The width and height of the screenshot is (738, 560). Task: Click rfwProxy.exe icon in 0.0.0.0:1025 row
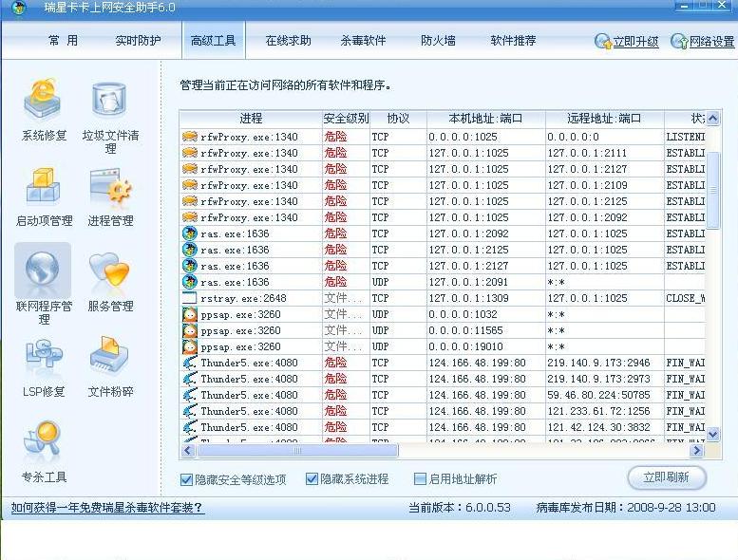pyautogui.click(x=190, y=137)
